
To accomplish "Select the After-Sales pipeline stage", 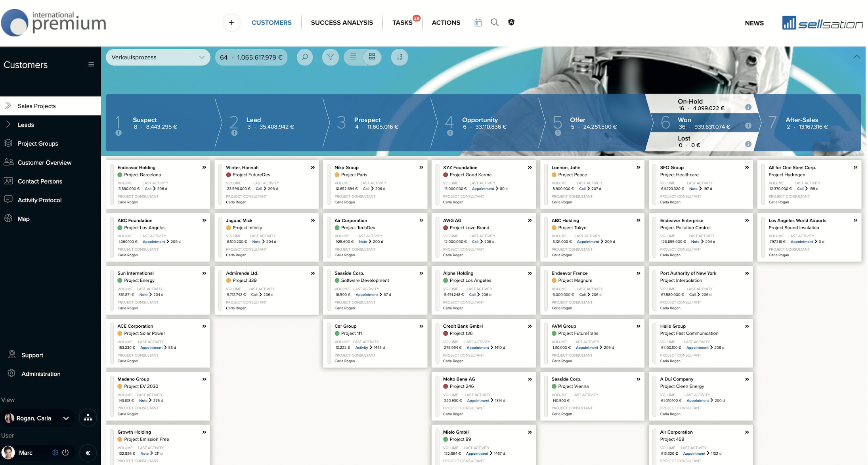I will point(809,123).
